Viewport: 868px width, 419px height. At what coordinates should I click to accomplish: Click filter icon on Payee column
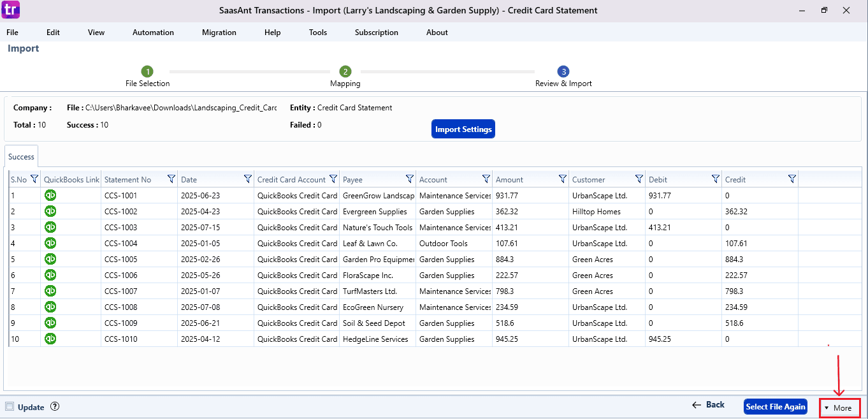(x=410, y=179)
